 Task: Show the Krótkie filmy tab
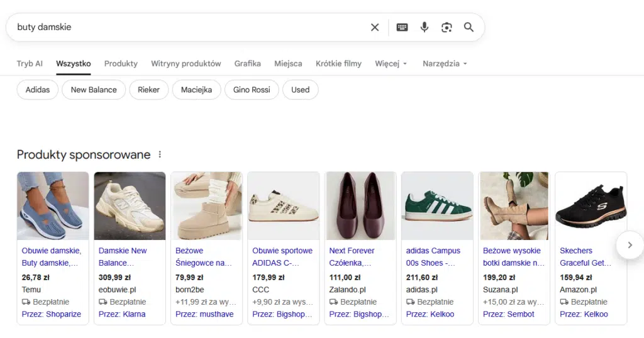point(339,63)
